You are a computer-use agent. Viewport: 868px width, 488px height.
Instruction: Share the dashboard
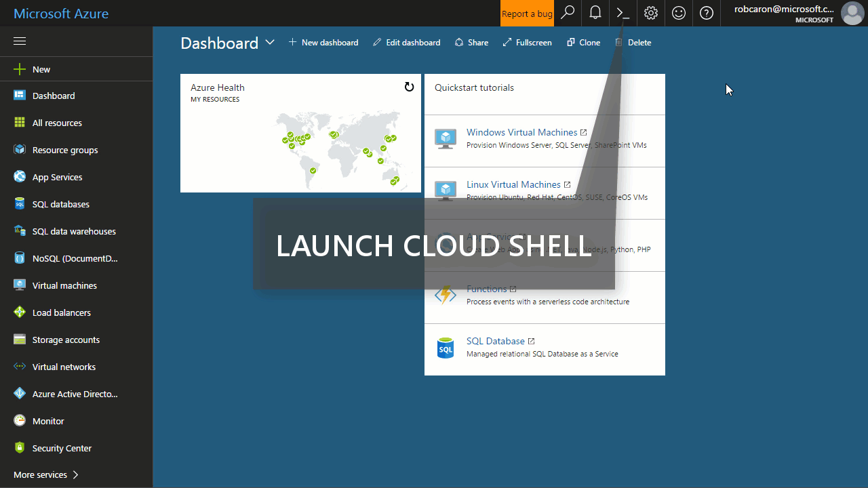pyautogui.click(x=471, y=42)
